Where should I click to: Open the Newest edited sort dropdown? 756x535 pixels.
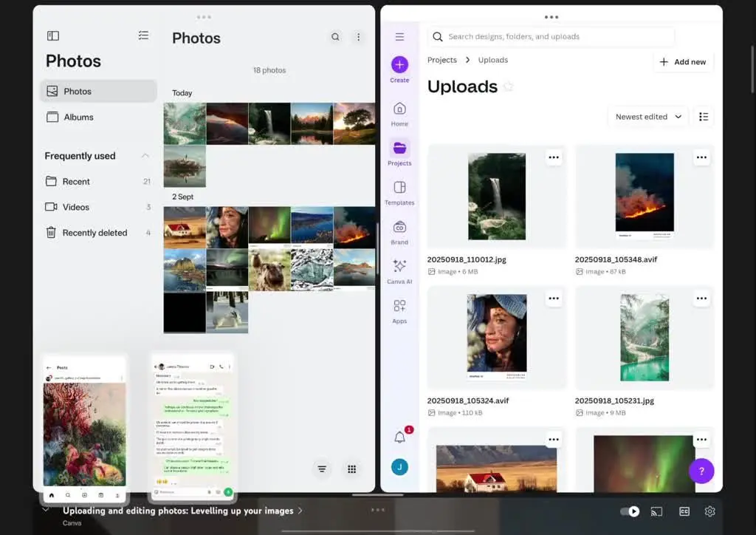coord(647,117)
